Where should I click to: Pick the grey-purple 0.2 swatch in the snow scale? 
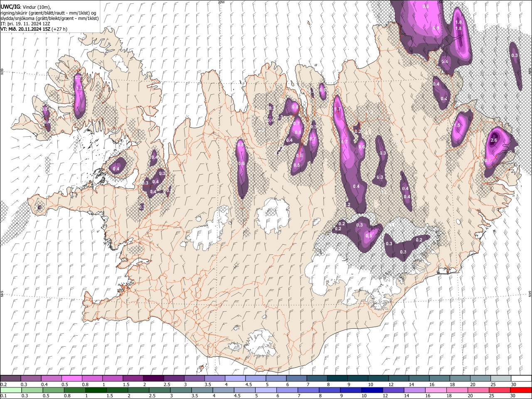pyautogui.click(x=10, y=378)
